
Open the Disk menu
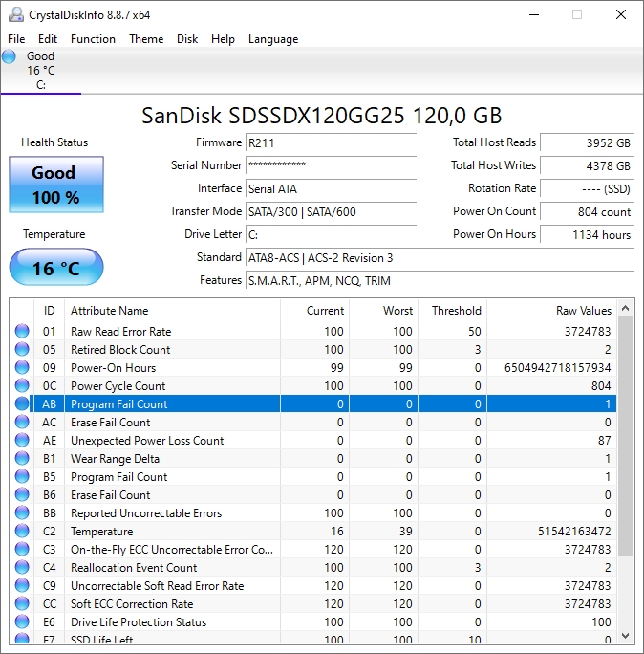coord(187,39)
